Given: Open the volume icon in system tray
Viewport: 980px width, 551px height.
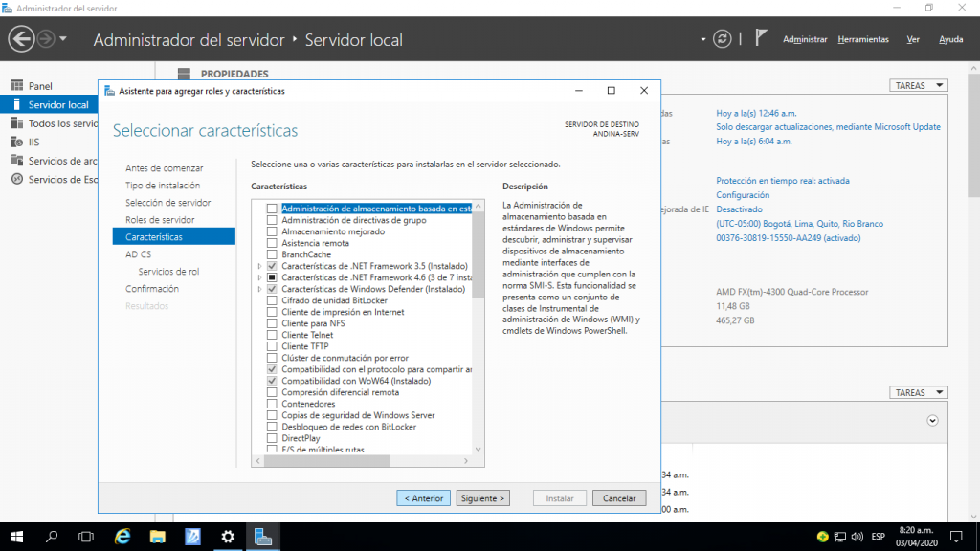Looking at the screenshot, I should (x=857, y=537).
